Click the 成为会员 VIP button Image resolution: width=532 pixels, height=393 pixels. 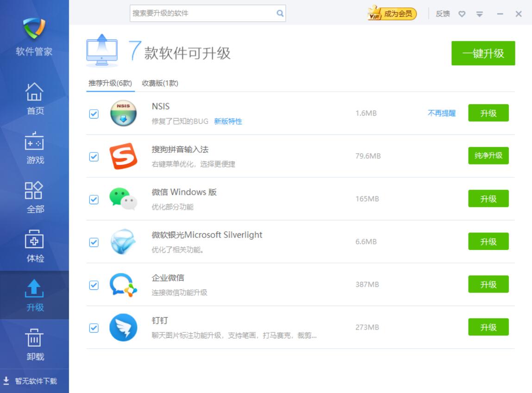pyautogui.click(x=392, y=13)
